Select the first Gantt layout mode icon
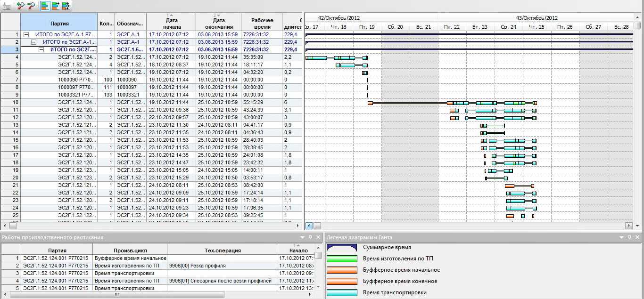Screen dimensions: 644x299 click(45, 6)
